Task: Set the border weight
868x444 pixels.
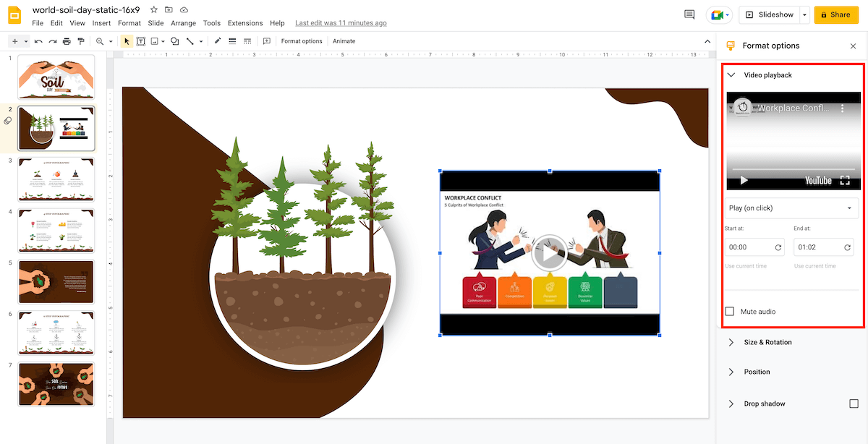Action: (x=232, y=41)
